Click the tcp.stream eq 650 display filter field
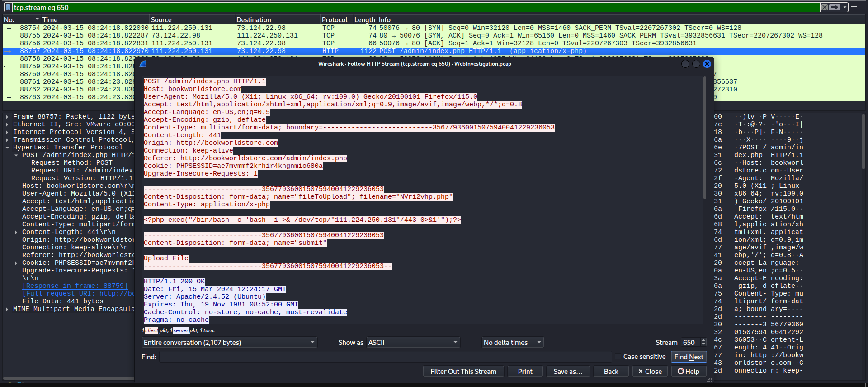Viewport: 868px width, 387px height. (416, 7)
